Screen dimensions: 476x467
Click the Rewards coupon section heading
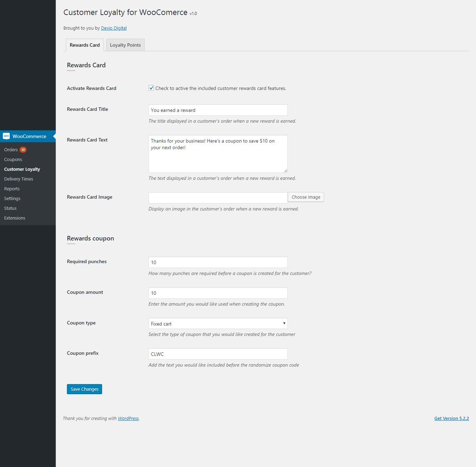(90, 238)
